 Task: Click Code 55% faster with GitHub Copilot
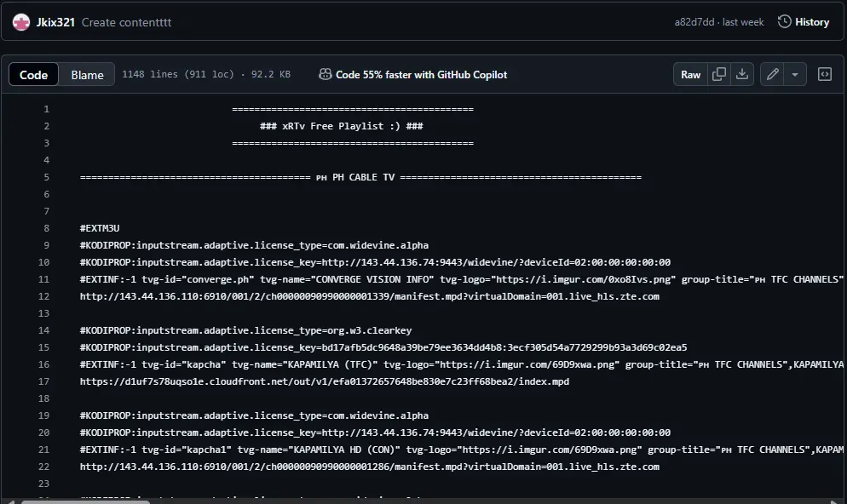coord(421,74)
